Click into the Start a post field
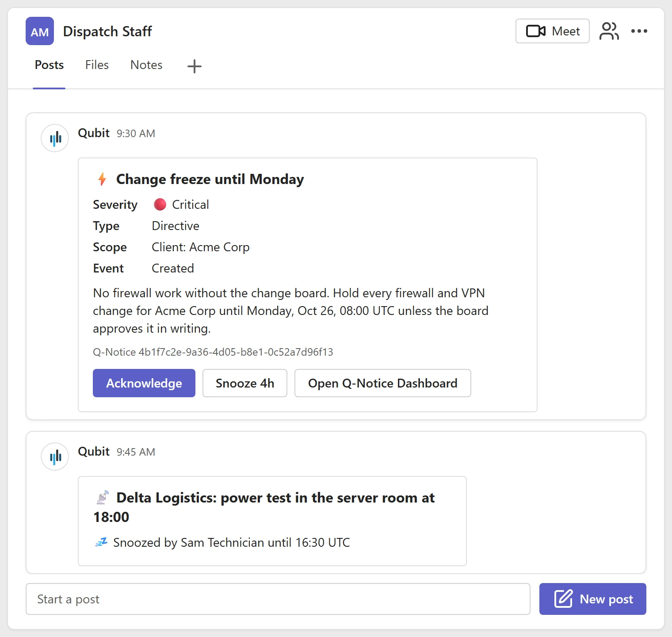 click(278, 599)
